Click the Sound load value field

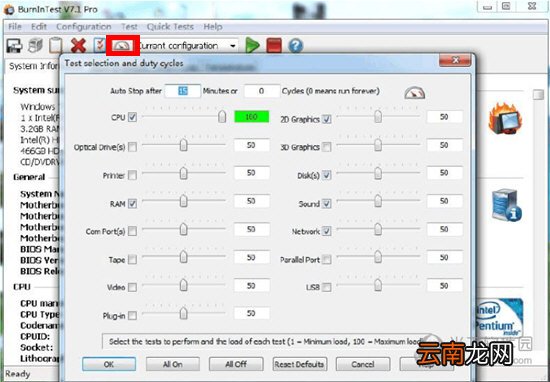pyautogui.click(x=444, y=201)
